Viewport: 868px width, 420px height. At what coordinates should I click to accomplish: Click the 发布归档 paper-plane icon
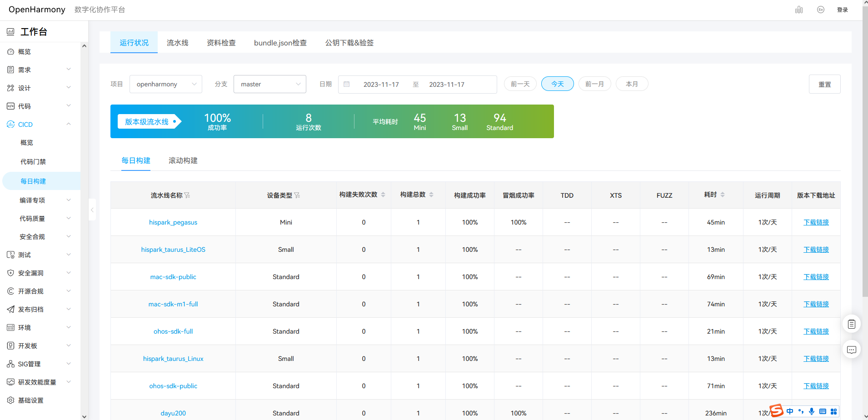10,310
